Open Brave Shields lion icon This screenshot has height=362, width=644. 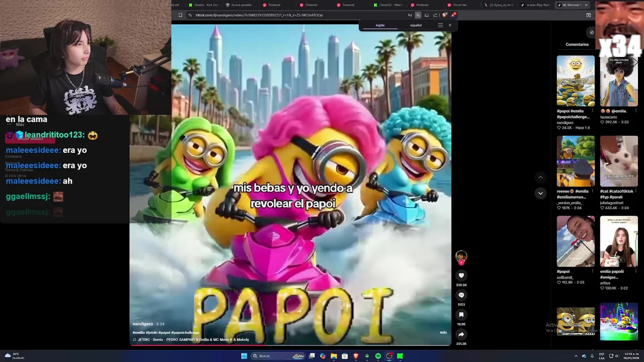pyautogui.click(x=444, y=15)
